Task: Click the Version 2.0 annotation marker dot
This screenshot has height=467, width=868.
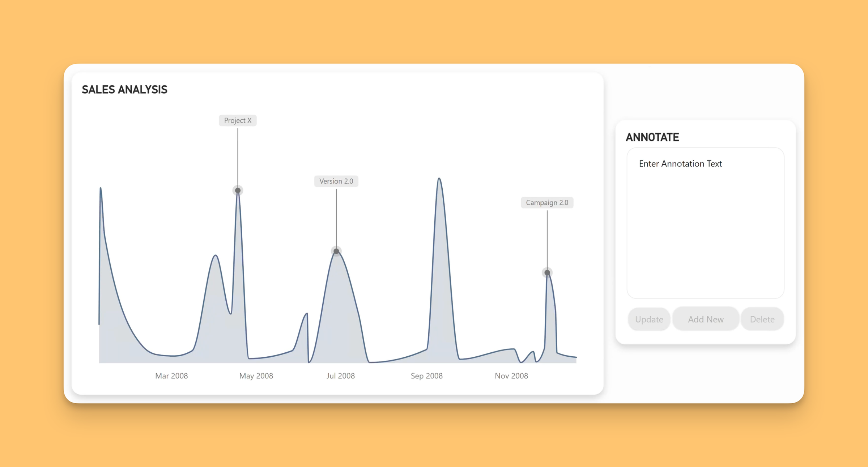Action: click(336, 251)
